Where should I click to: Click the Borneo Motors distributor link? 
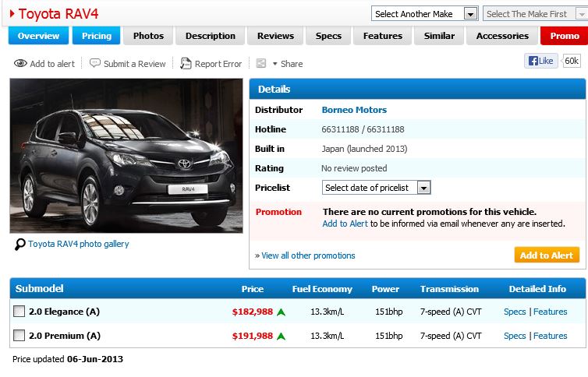click(354, 110)
